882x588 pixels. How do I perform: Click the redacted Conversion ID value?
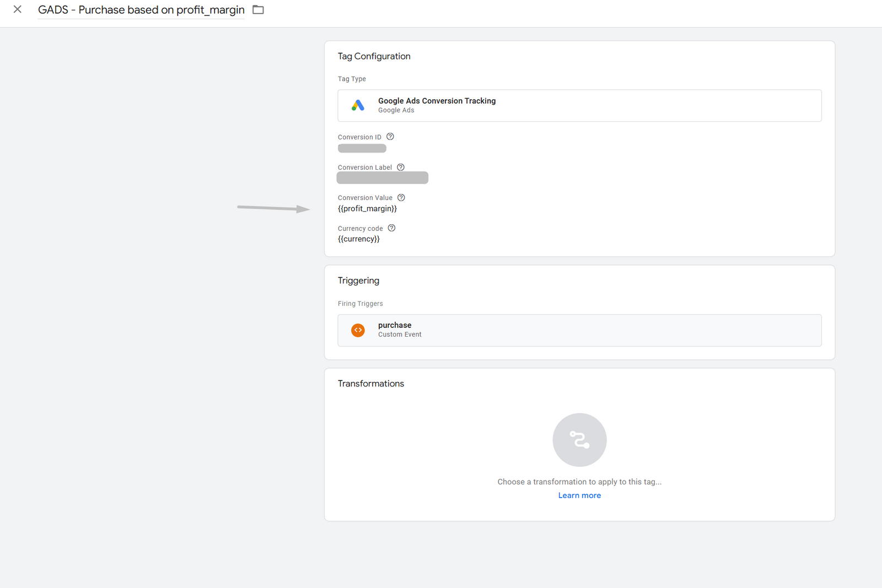(x=362, y=148)
